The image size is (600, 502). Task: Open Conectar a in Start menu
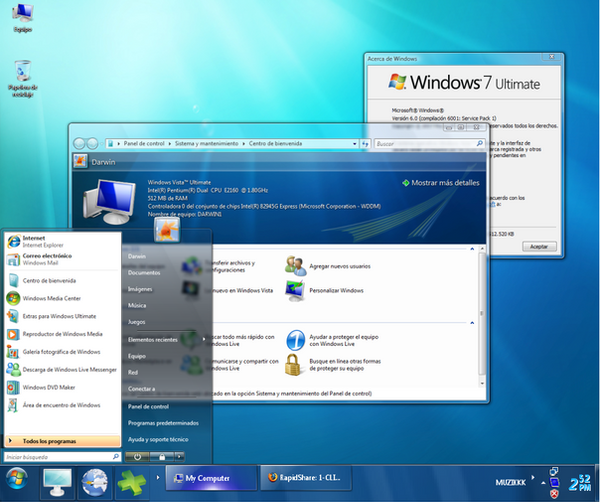click(141, 389)
